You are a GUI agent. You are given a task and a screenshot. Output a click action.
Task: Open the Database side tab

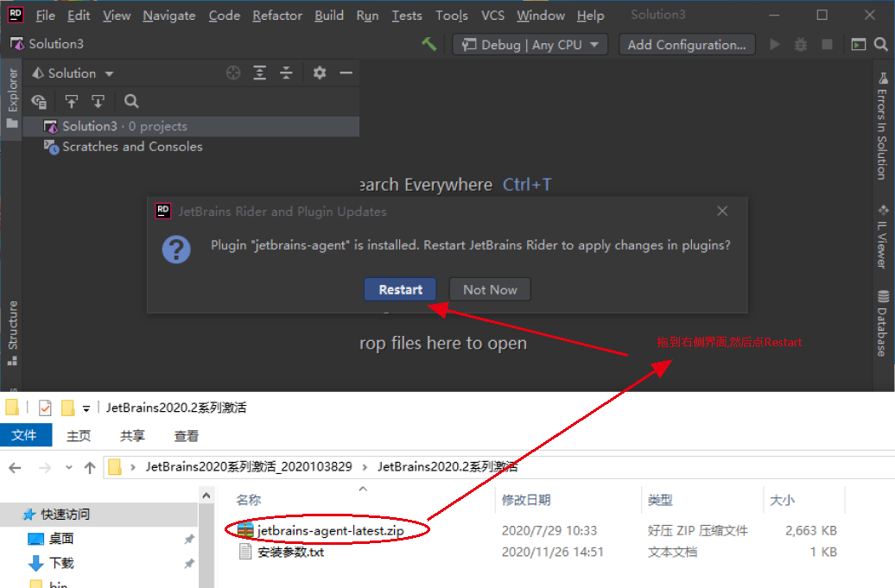coord(882,324)
